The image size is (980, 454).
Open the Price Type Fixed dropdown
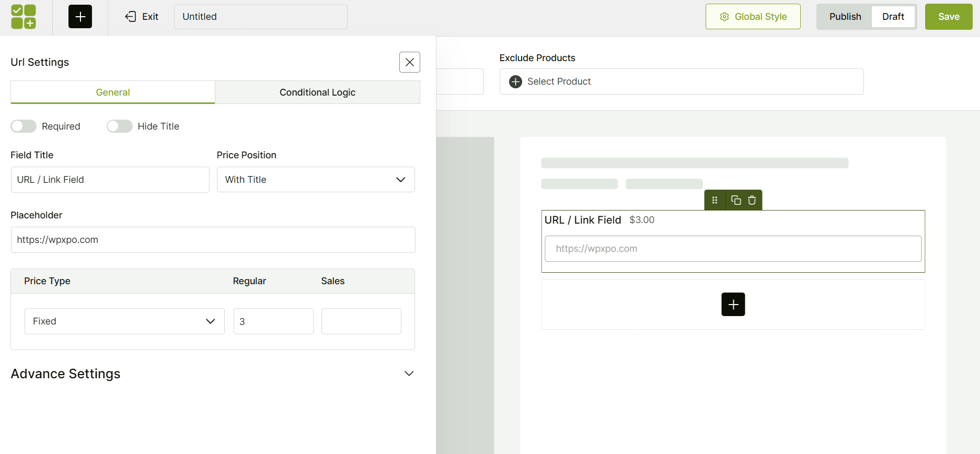point(124,321)
